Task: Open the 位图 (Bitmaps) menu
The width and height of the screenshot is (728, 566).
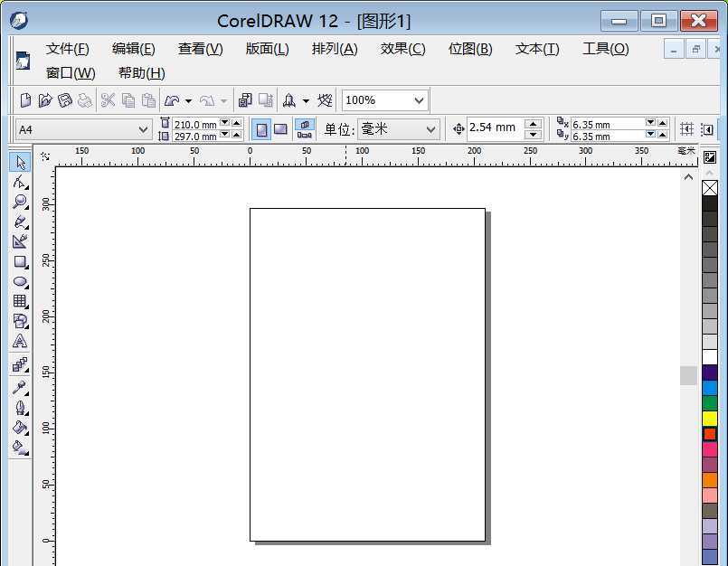Action: [x=469, y=49]
